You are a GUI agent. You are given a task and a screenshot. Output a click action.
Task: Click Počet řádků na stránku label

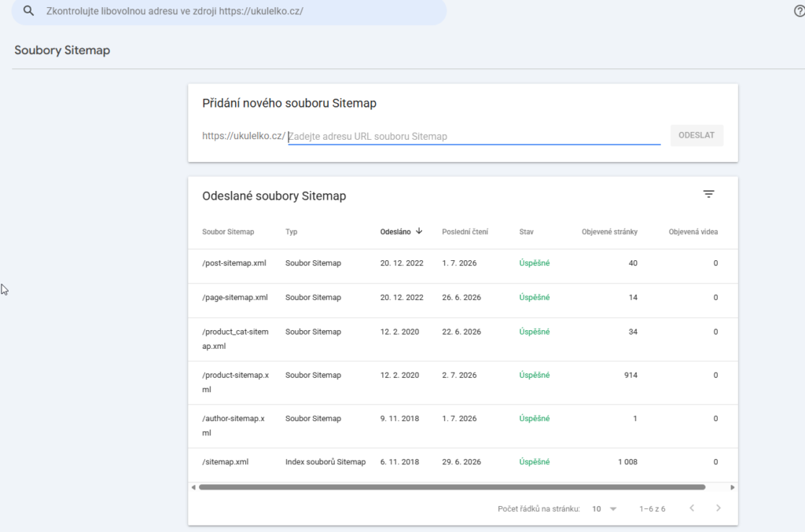click(x=539, y=509)
